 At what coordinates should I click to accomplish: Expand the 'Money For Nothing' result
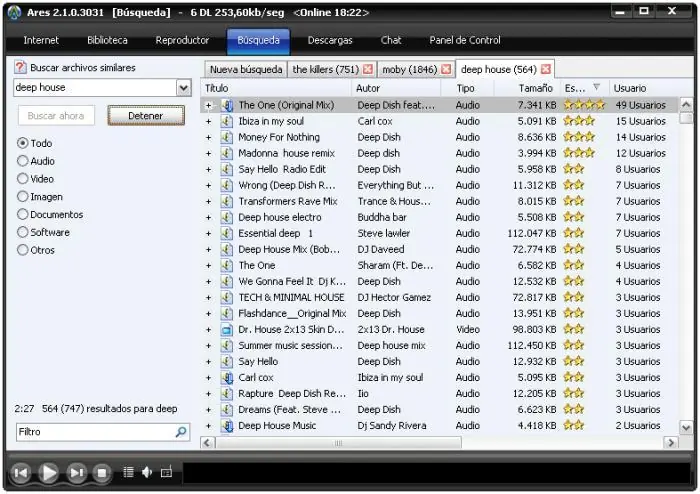[209, 137]
